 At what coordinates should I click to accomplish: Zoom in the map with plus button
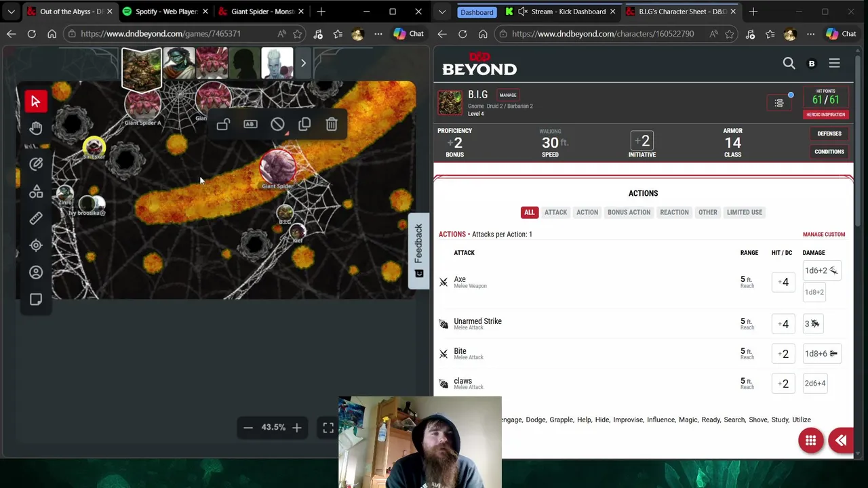296,427
